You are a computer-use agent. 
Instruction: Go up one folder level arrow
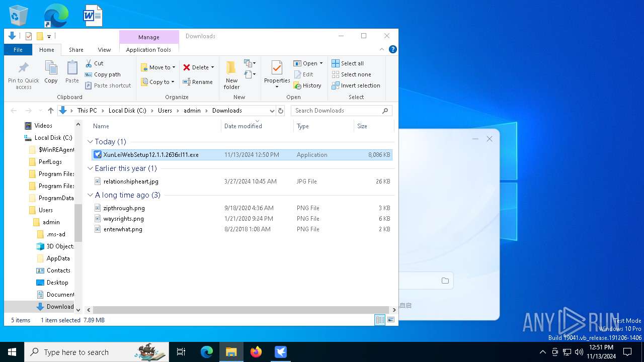(x=50, y=111)
